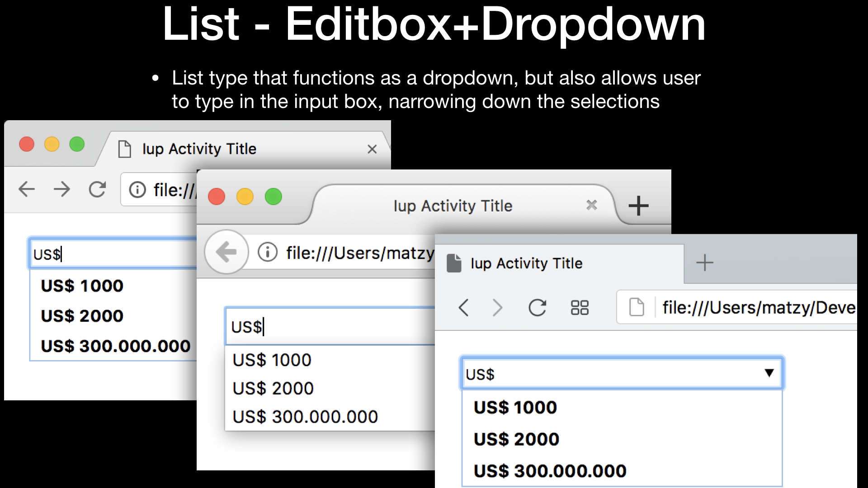Click Chrome's forward arrow icon

(x=62, y=189)
